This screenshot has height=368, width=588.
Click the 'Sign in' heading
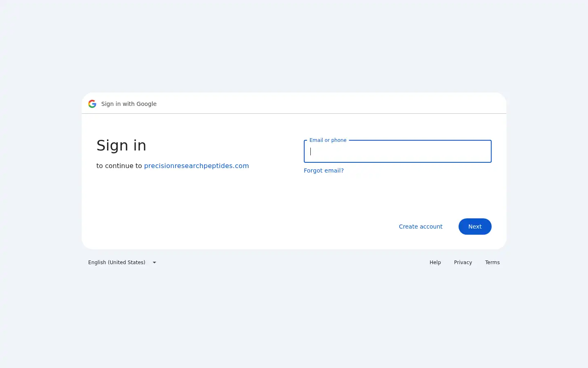pos(121,145)
